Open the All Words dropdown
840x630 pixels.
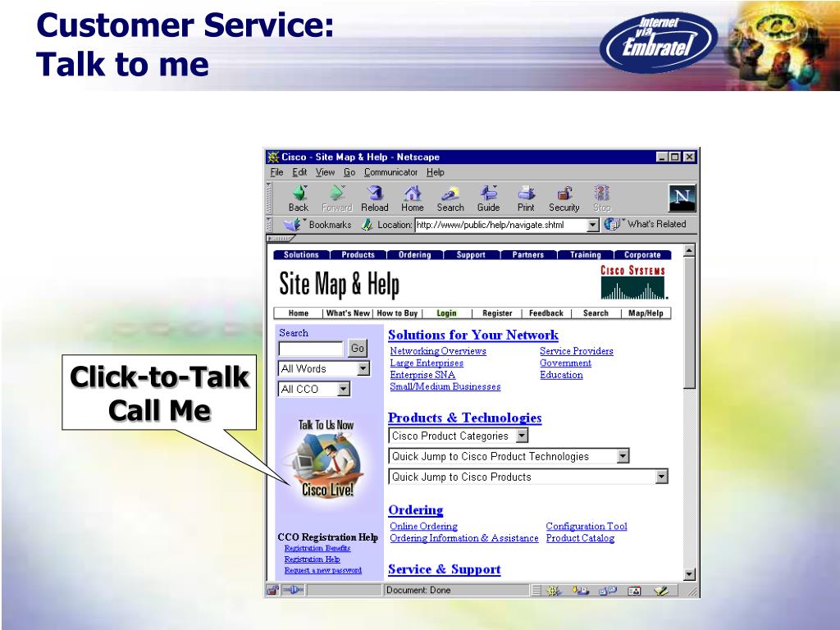(363, 368)
